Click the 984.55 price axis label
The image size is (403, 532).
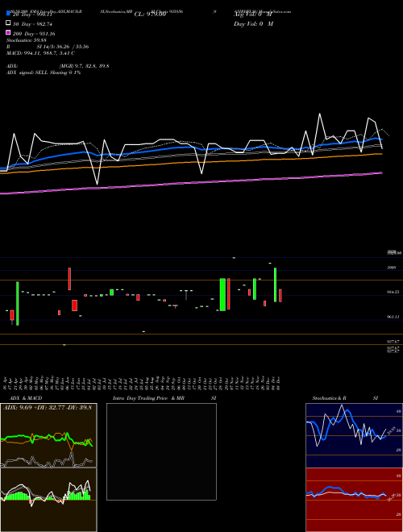point(394,292)
